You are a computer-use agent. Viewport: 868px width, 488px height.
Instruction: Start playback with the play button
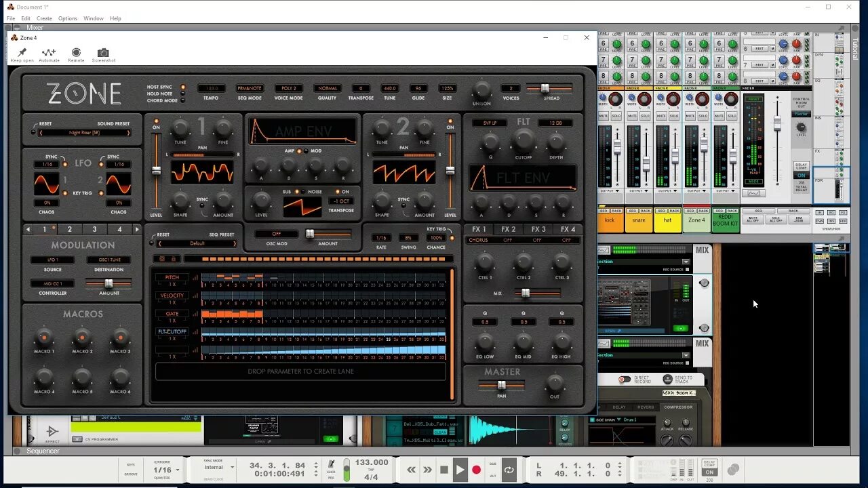click(460, 470)
